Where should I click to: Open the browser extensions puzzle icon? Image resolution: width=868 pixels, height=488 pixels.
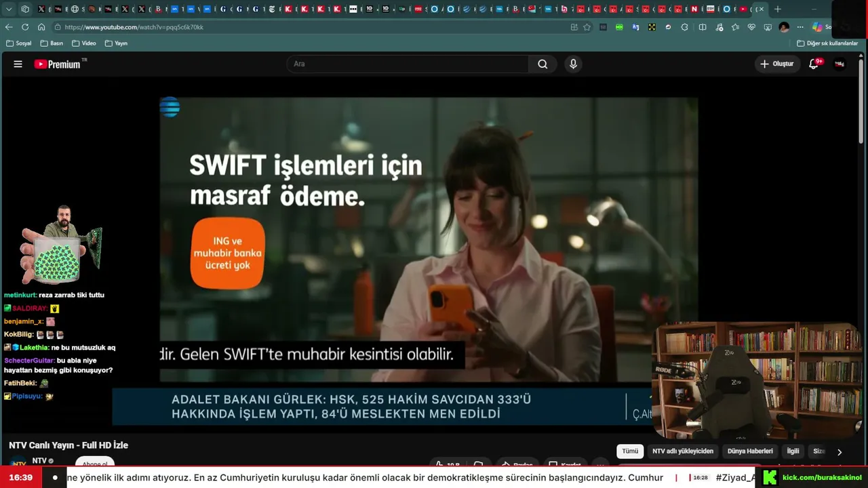click(x=684, y=27)
